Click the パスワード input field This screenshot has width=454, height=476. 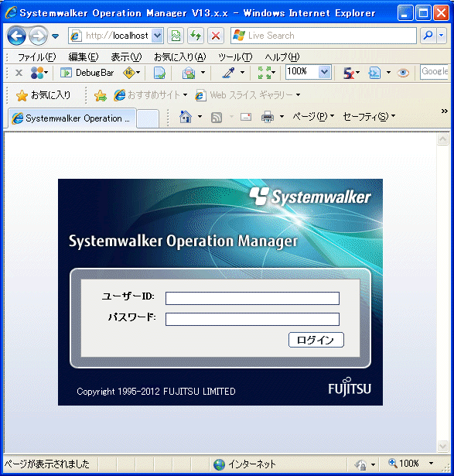(252, 319)
